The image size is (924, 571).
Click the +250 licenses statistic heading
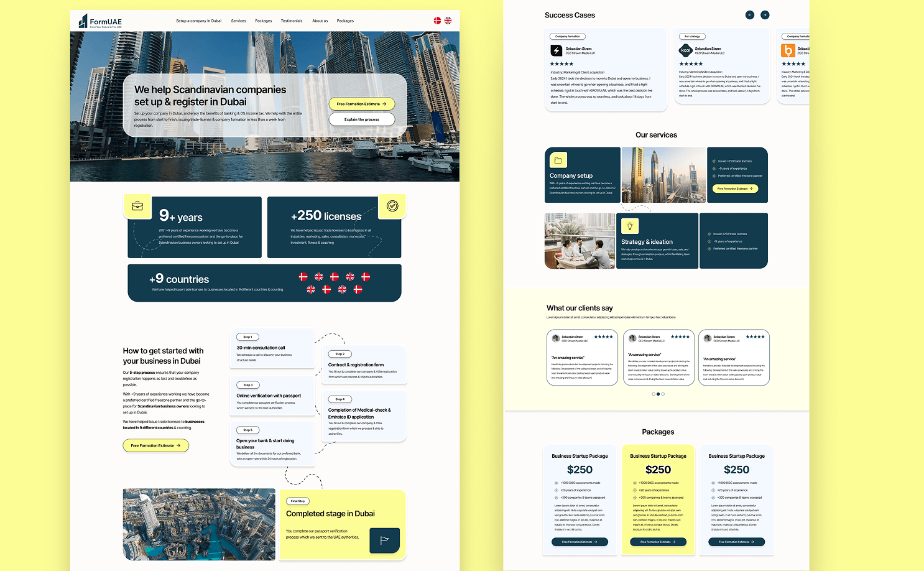326,216
